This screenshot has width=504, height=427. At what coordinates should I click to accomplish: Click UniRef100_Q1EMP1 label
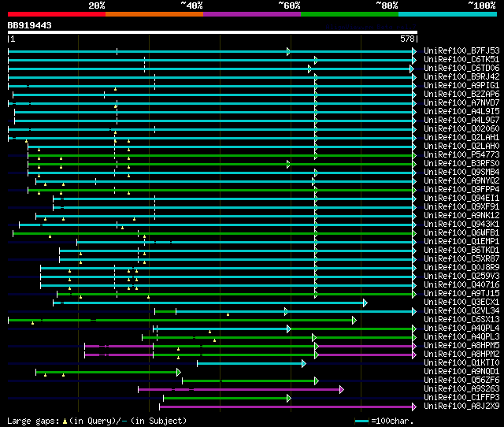pyautogui.click(x=461, y=242)
